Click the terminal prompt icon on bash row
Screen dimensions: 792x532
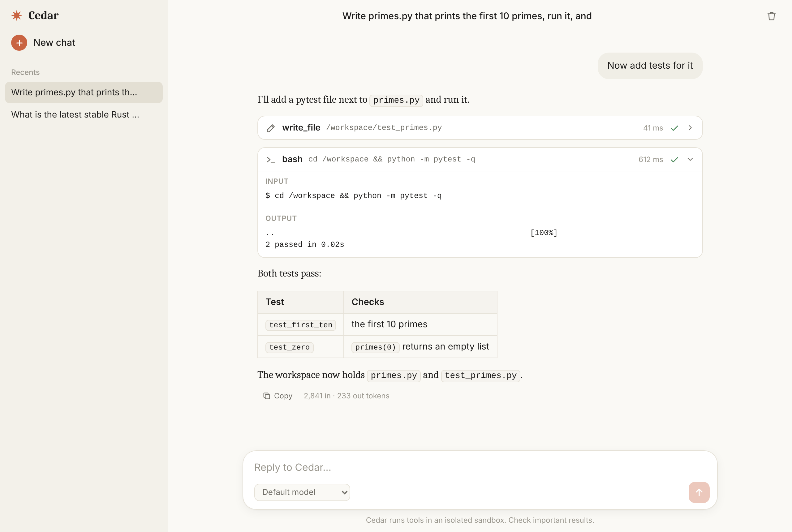(x=270, y=160)
